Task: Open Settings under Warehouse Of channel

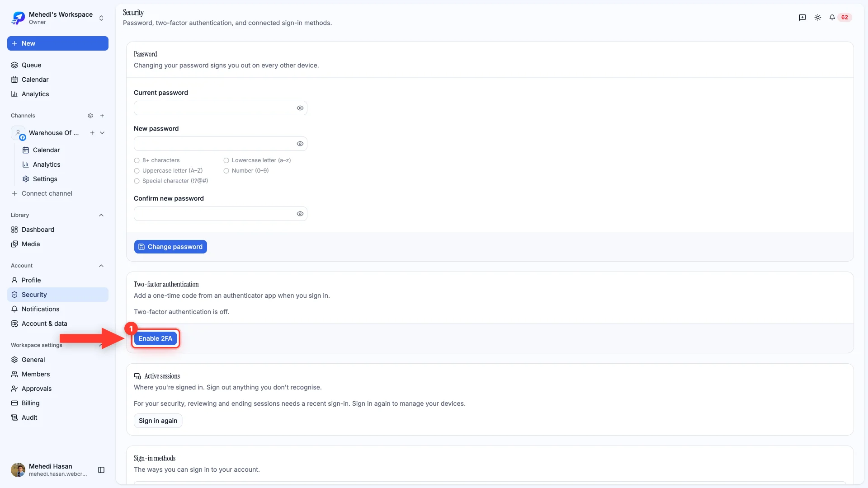Action: (x=63, y=179)
